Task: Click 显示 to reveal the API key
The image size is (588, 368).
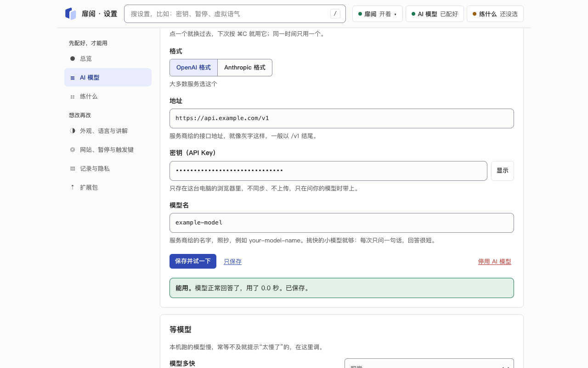Action: [503, 171]
